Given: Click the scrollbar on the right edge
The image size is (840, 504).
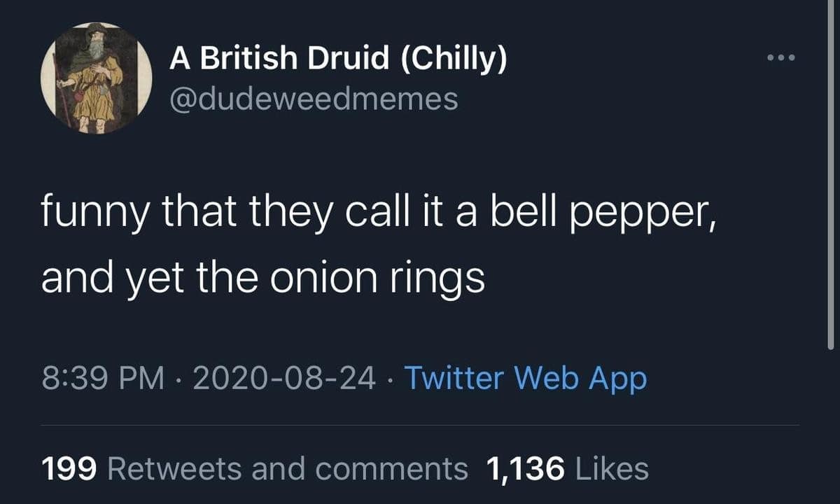Looking at the screenshot, I should pos(831,175).
